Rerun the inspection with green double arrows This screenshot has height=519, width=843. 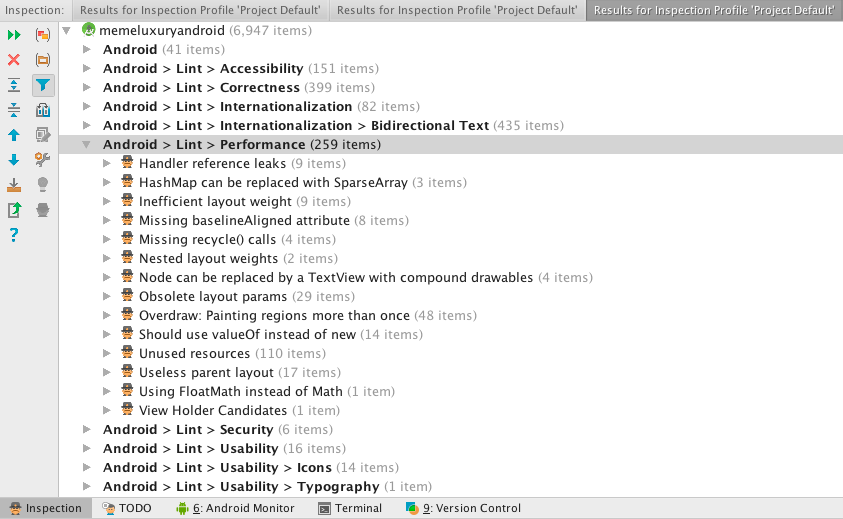pos(14,35)
